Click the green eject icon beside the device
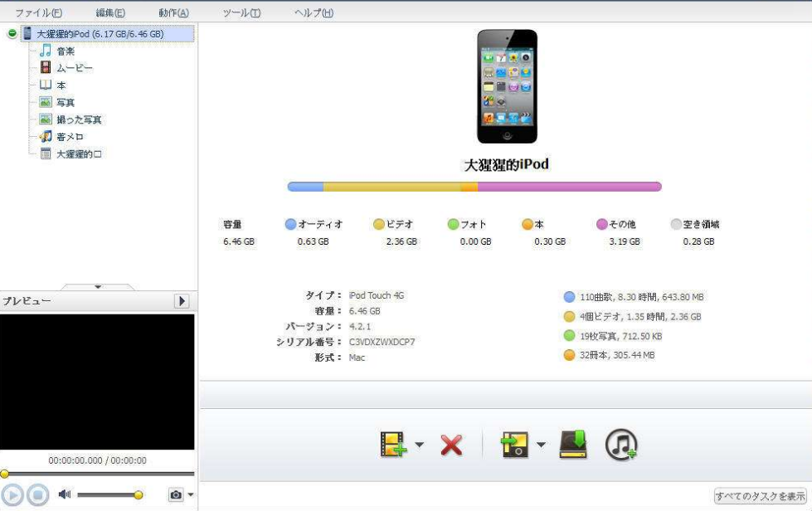 [12, 34]
